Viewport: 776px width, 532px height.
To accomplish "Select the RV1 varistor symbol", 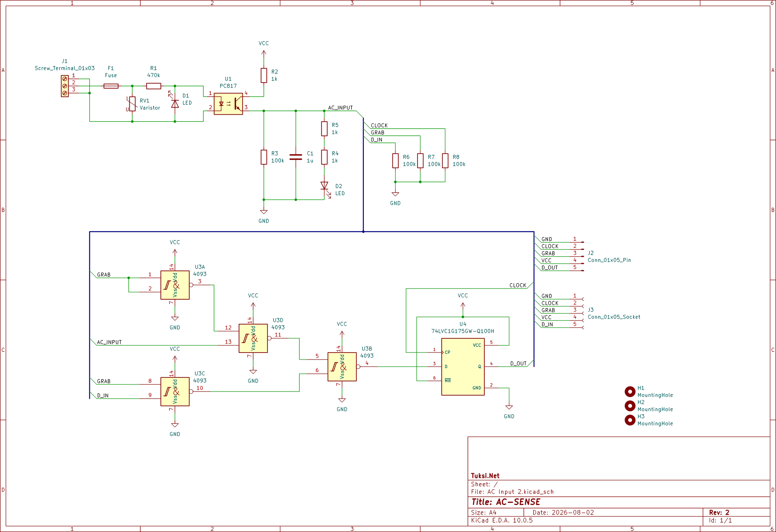I will pyautogui.click(x=132, y=104).
